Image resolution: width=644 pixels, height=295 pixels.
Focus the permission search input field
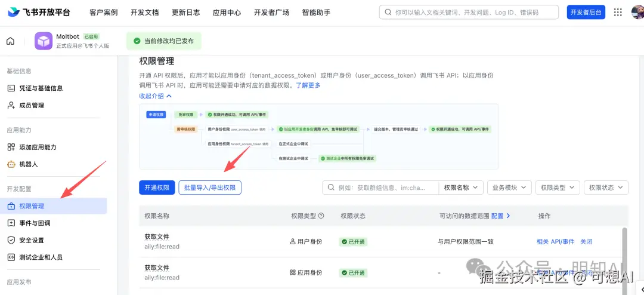380,188
